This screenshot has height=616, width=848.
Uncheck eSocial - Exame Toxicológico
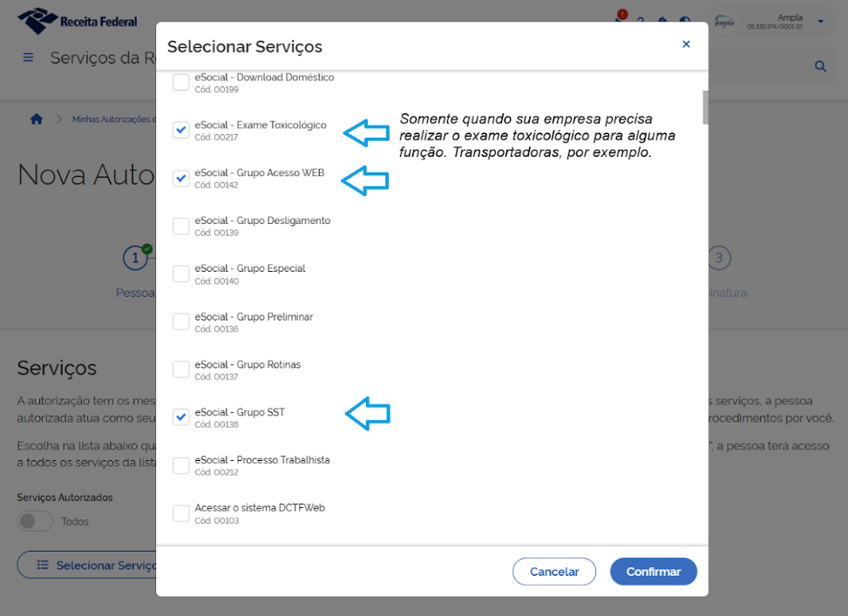181,131
